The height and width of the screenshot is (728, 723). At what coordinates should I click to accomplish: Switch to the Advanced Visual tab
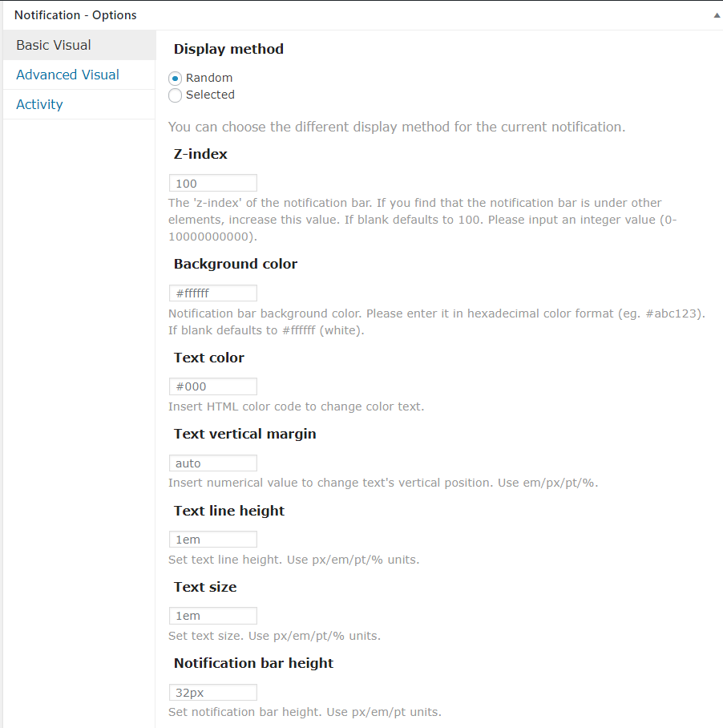[x=67, y=75]
